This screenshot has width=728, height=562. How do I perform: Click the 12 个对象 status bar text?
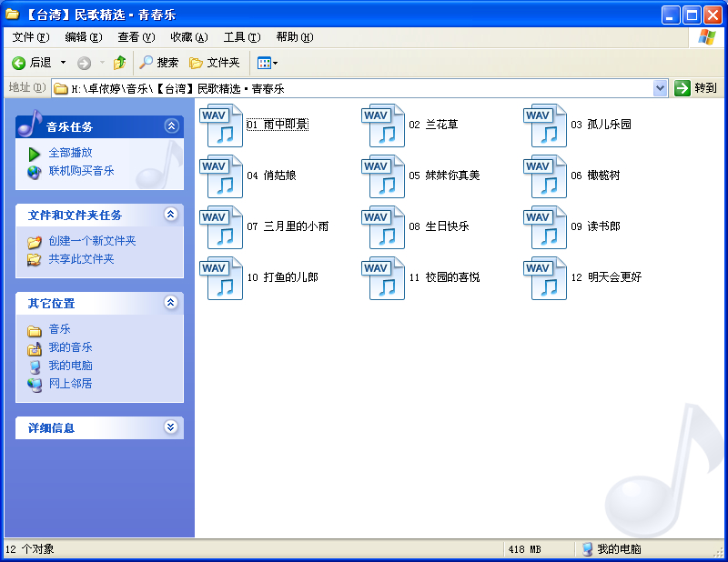click(30, 549)
